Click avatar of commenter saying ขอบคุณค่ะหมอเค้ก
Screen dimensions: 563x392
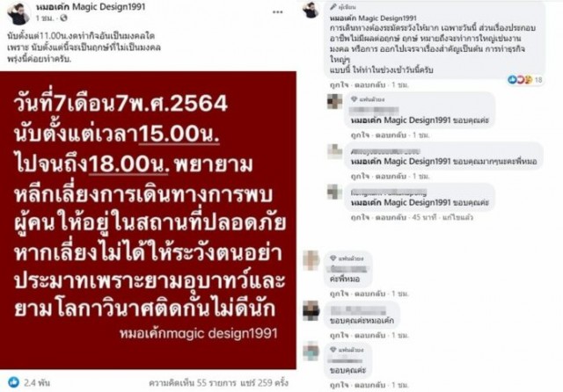(x=311, y=310)
